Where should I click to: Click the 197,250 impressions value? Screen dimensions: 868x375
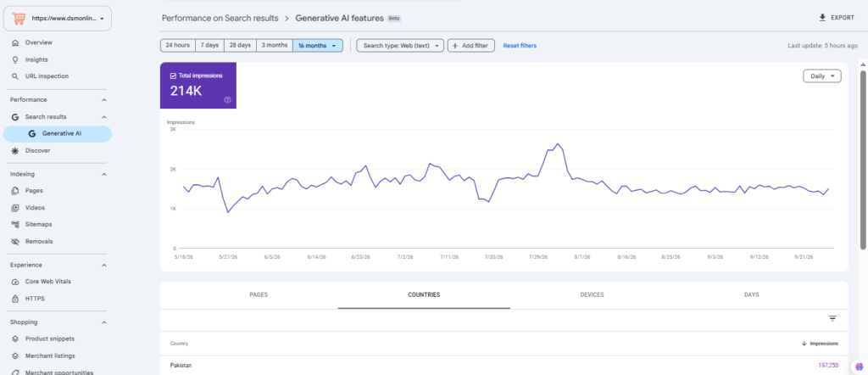828,366
